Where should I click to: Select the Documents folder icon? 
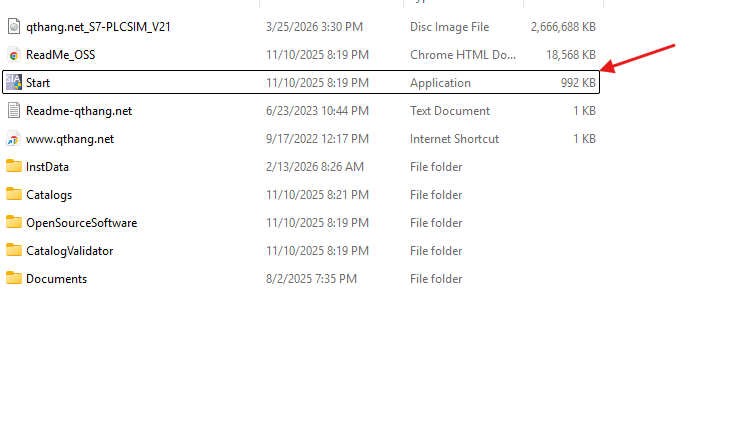tap(14, 279)
